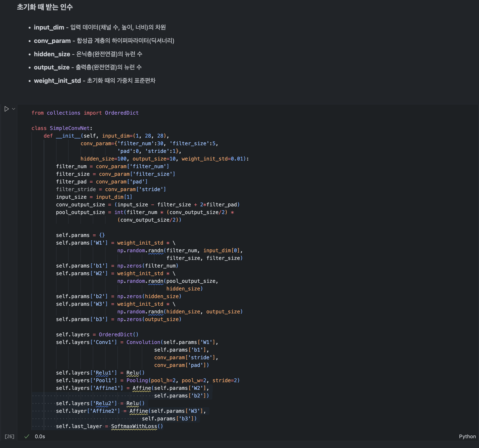Click self.params['W3'] assignment
Screen dimensions: 479x448
pyautogui.click(x=116, y=304)
